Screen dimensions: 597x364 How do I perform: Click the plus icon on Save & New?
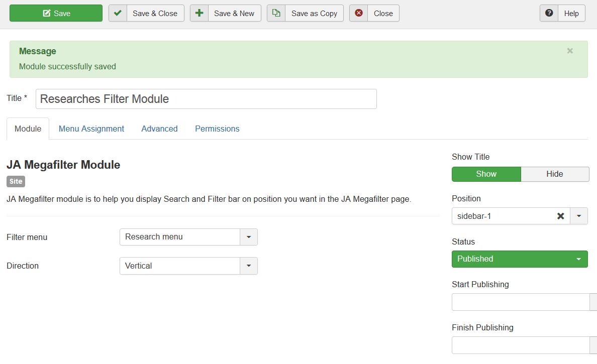pos(199,14)
